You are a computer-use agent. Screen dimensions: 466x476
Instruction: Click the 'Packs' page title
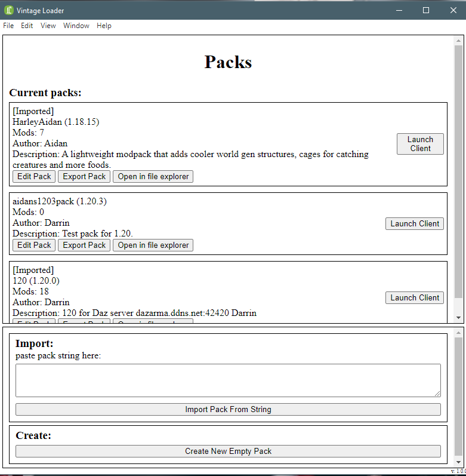click(228, 62)
